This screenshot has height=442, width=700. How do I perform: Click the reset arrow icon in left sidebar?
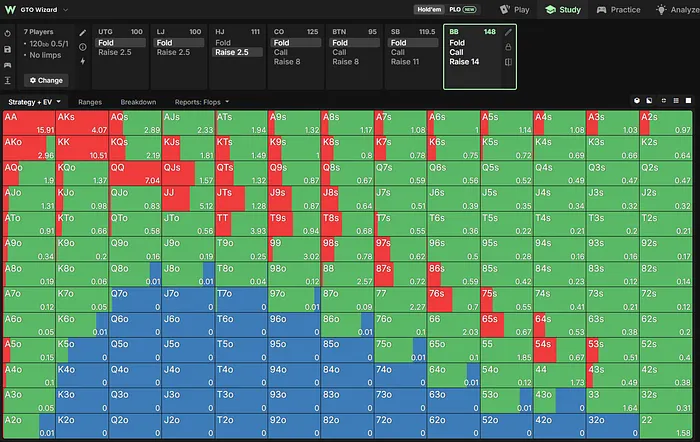coord(8,33)
